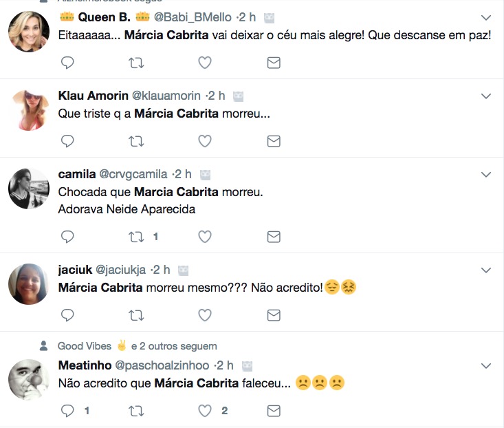504x428 pixels.
Task: Visit Klau Amorin's profile name
Action: (x=93, y=96)
